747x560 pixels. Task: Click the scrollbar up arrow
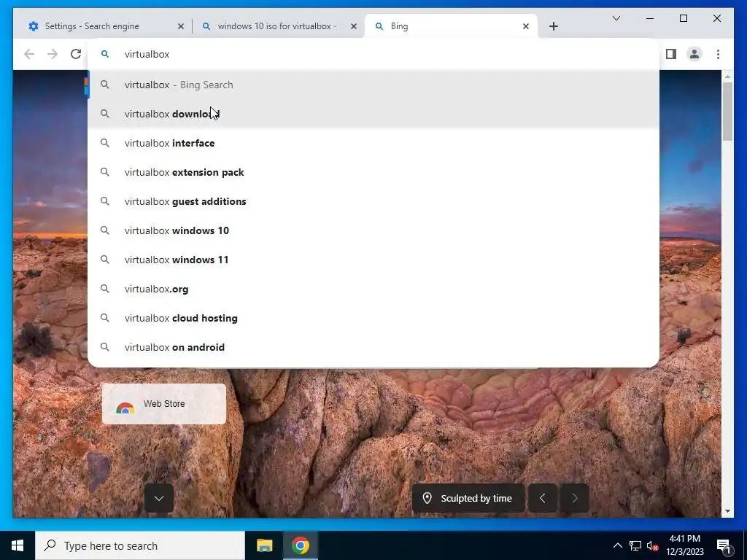pos(727,76)
